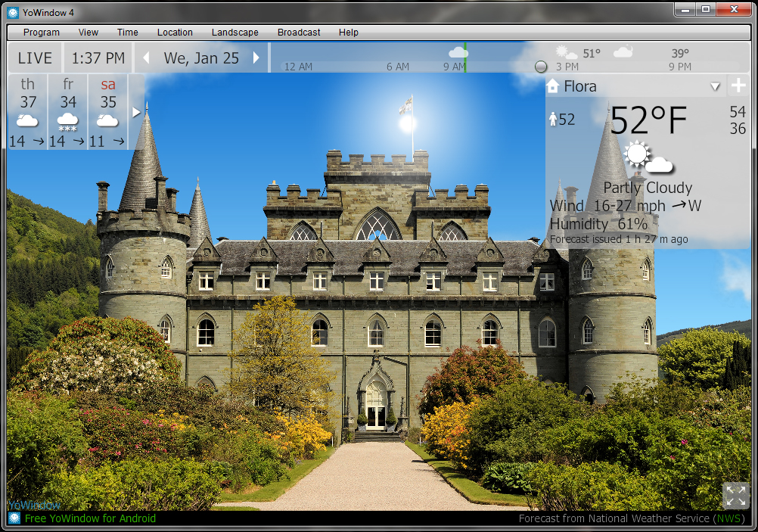The image size is (758, 532).
Task: Select Friday's snow forecast tile
Action: [x=68, y=111]
